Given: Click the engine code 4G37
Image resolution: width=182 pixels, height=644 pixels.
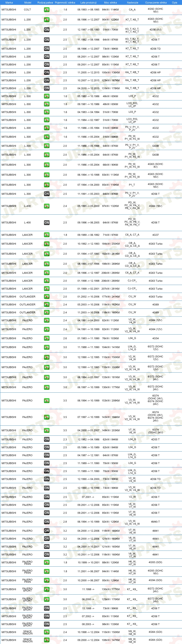Looking at the screenshot, I should pyautogui.click(x=155, y=235).
